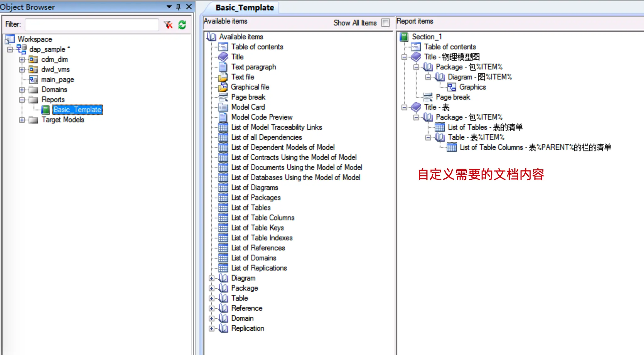Click the Model Card item icon
This screenshot has width=644, height=355.
coord(223,107)
